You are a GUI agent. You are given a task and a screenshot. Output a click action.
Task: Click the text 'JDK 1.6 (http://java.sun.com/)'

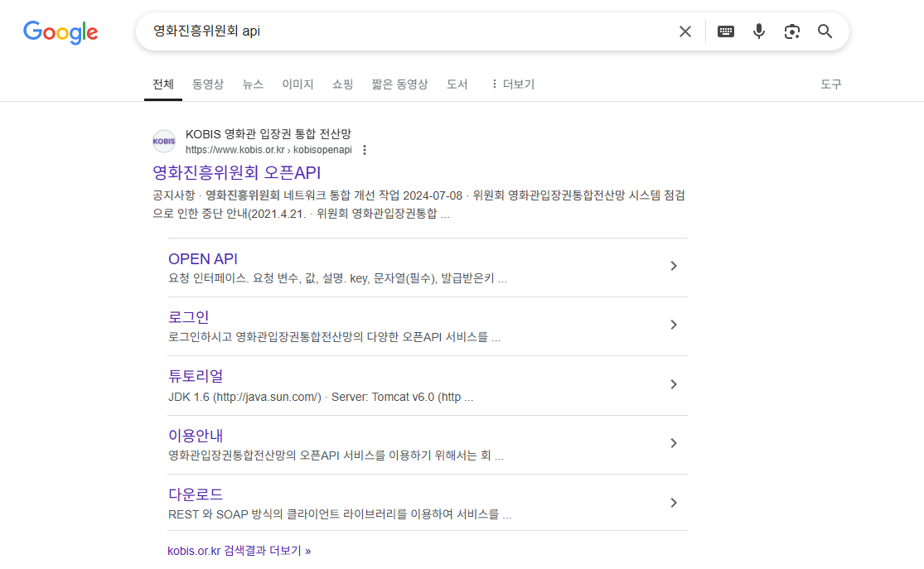(244, 397)
